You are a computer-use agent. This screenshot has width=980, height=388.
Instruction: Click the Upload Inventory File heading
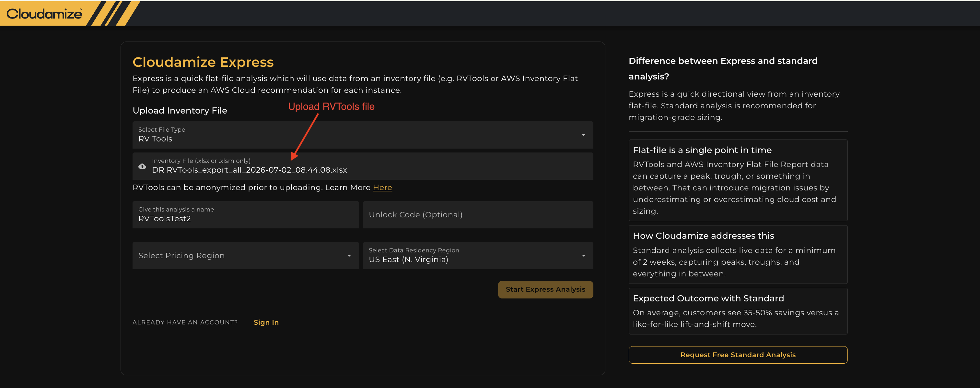[180, 110]
